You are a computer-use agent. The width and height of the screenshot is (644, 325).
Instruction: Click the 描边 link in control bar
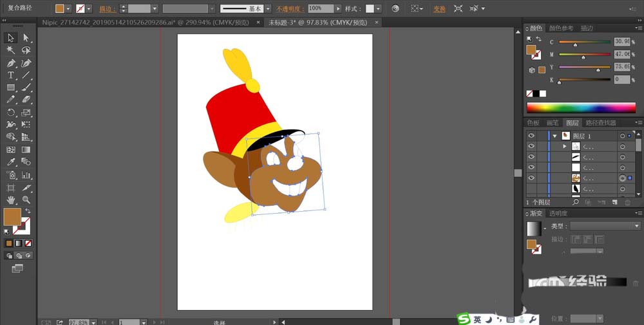[108, 8]
